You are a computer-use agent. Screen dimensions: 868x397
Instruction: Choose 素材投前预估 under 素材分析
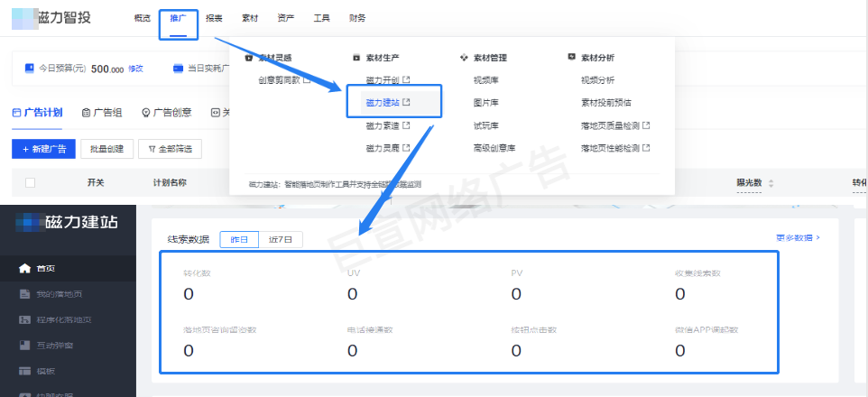pos(606,103)
